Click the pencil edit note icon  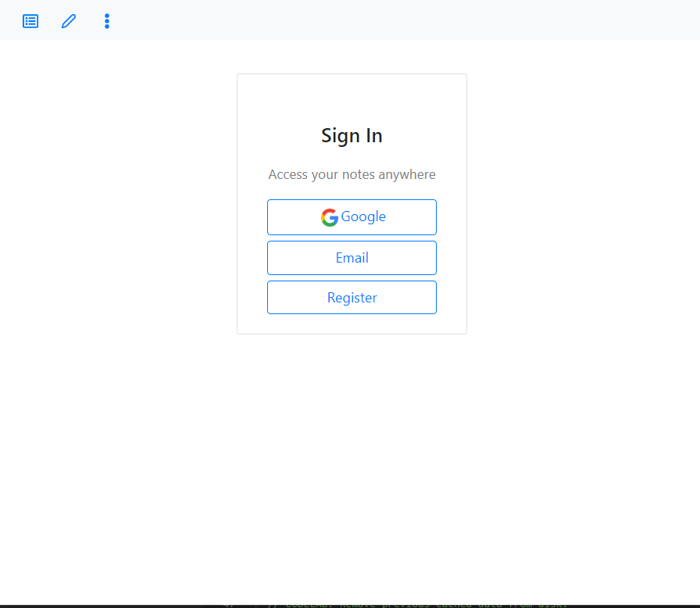(69, 21)
